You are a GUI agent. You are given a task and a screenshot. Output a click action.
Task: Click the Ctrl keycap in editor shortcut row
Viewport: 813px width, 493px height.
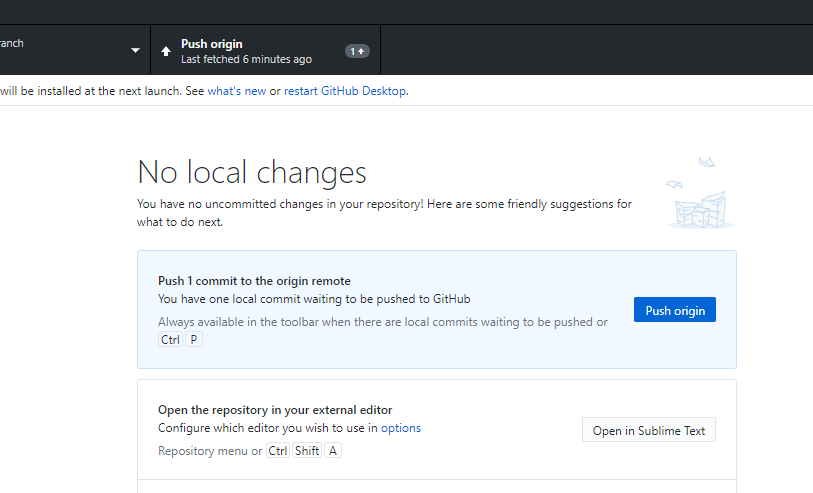(277, 450)
